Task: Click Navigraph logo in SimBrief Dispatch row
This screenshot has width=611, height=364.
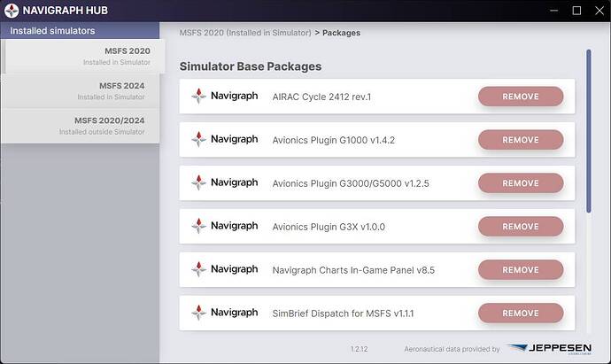Action: click(225, 312)
